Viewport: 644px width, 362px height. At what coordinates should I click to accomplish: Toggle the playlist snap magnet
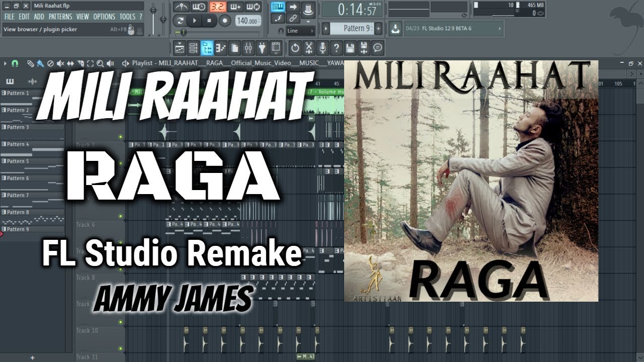(15, 63)
